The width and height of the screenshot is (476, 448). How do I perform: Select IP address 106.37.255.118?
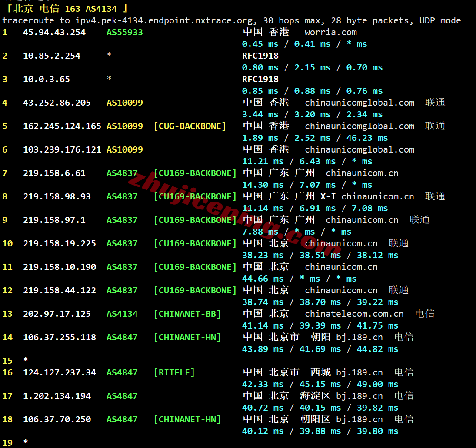tap(60, 337)
